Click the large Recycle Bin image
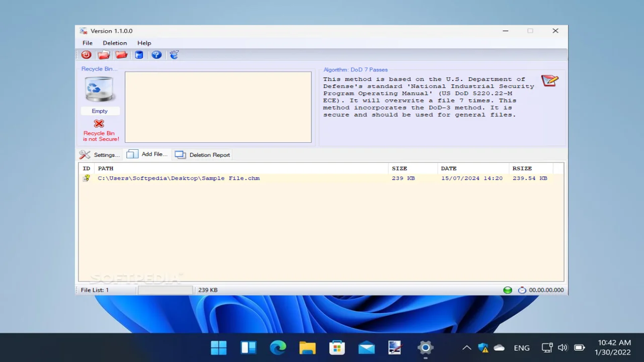 click(100, 89)
